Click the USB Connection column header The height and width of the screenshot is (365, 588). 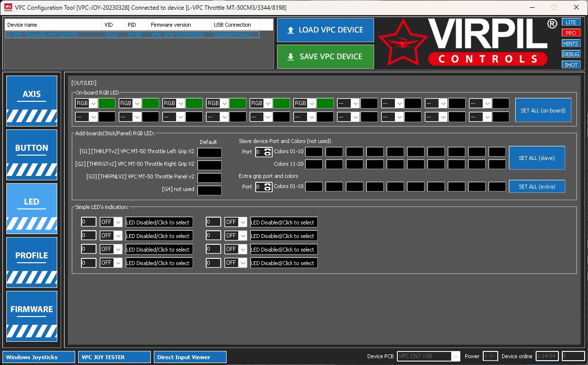[x=235, y=25]
